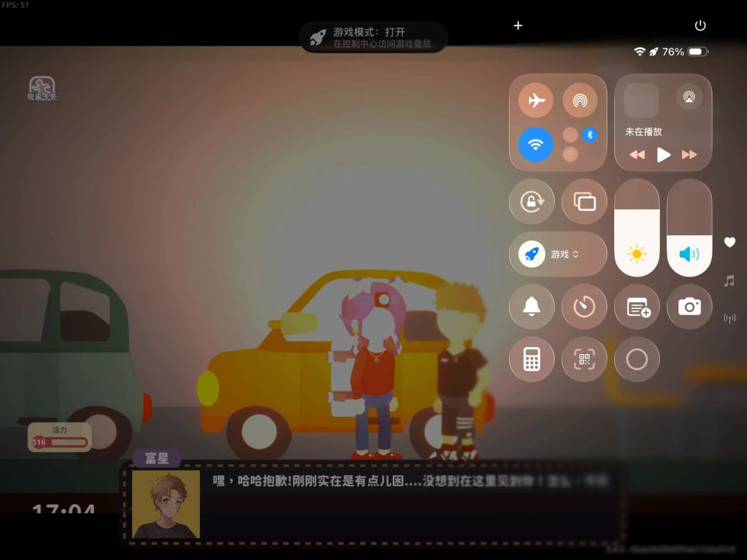Launch the Camera from Control Center
747x560 pixels.
coord(689,306)
